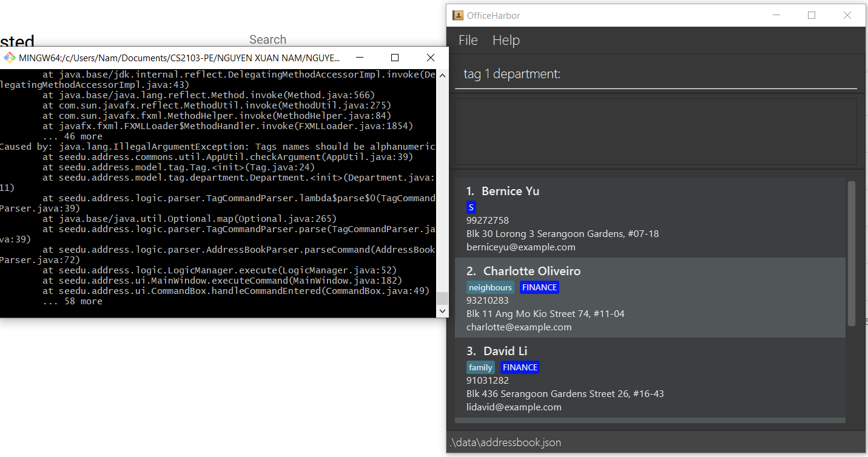Select the Charlotte Oliveiro contact name

[531, 271]
